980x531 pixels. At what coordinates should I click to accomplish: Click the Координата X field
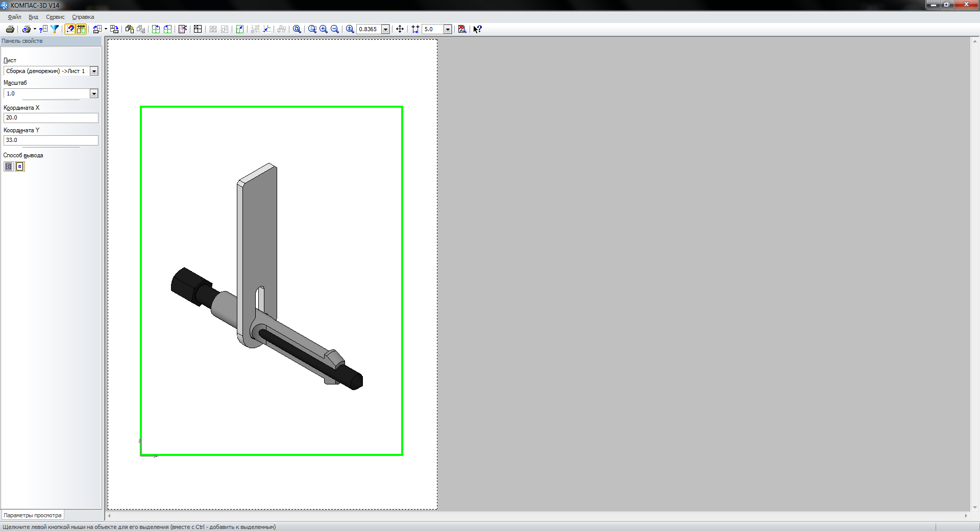[51, 117]
